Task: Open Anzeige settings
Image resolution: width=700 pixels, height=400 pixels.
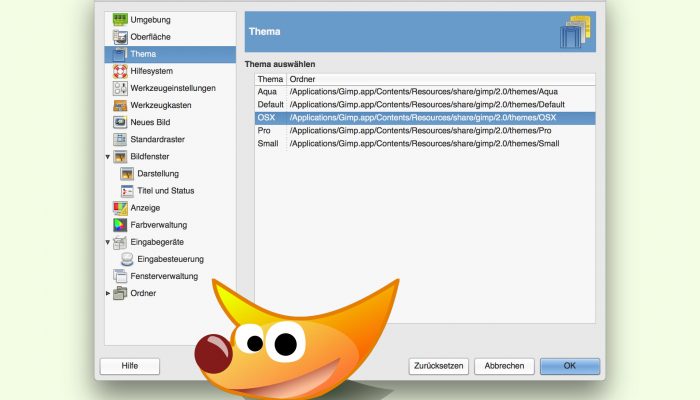Action: click(x=145, y=208)
